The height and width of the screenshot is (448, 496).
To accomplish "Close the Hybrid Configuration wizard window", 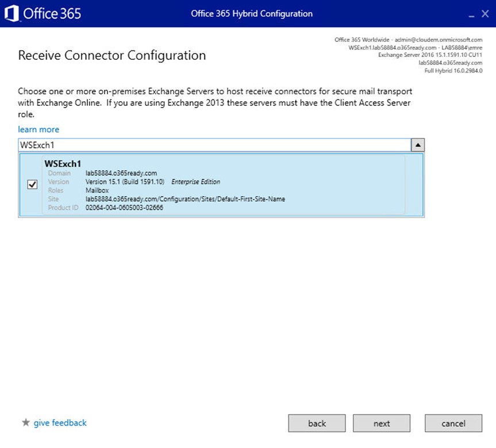I will click(485, 14).
